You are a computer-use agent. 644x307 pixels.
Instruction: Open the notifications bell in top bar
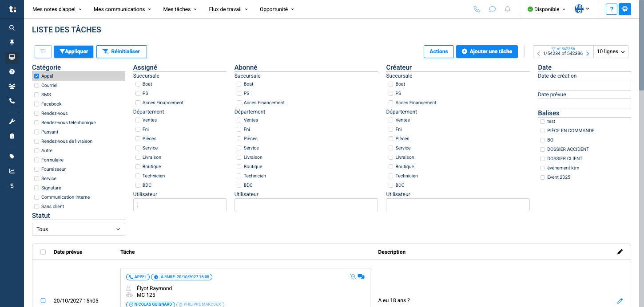[508, 9]
